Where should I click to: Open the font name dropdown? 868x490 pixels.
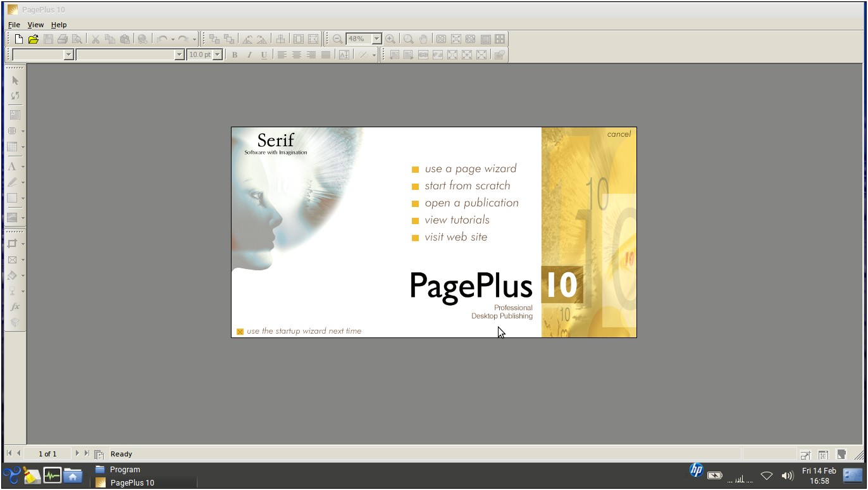click(x=179, y=55)
